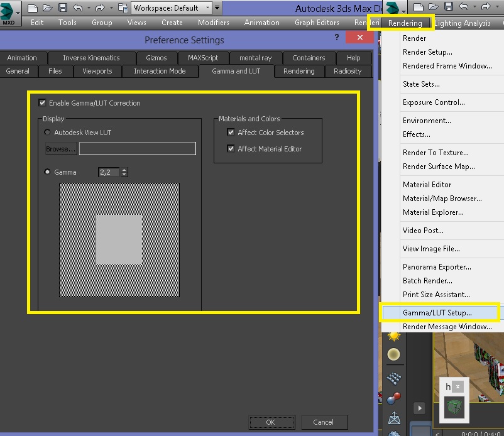Click the Gamma value spinner arrows
Screen dimensions: 504x436
(124, 172)
